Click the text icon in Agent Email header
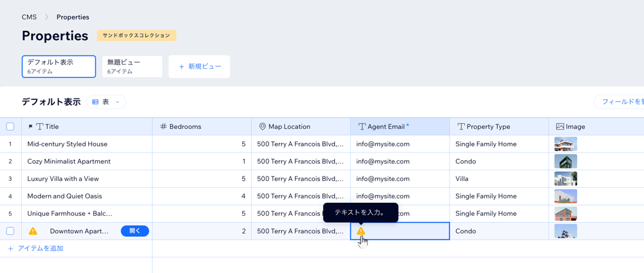The image size is (644, 273). (x=361, y=127)
